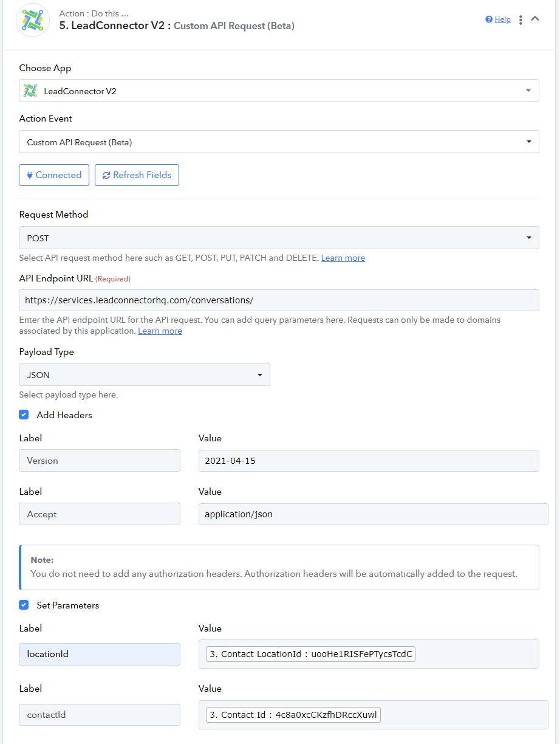Click the Refresh Fields button
Screen dimensions: 560x744
[x=137, y=175]
